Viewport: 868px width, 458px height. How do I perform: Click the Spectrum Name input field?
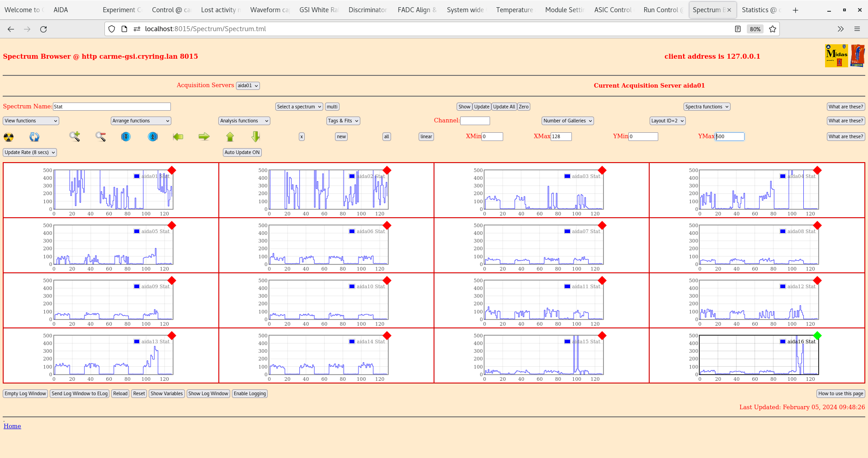click(x=112, y=107)
